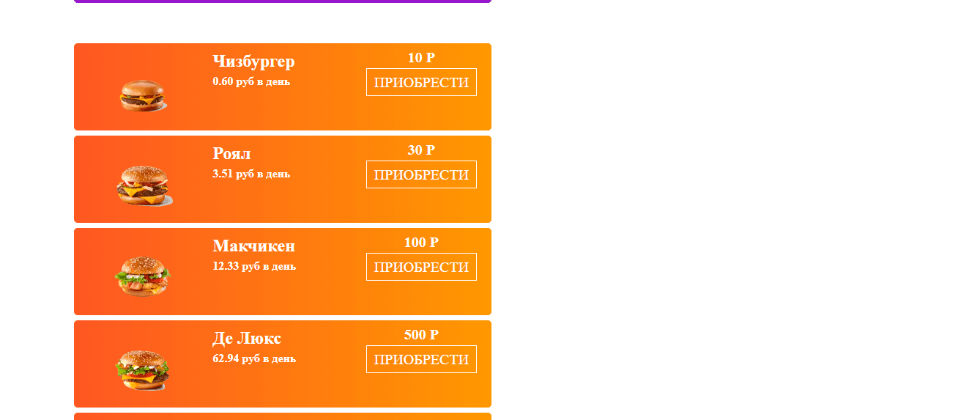Click the Роял item name
The height and width of the screenshot is (420, 980).
231,154
